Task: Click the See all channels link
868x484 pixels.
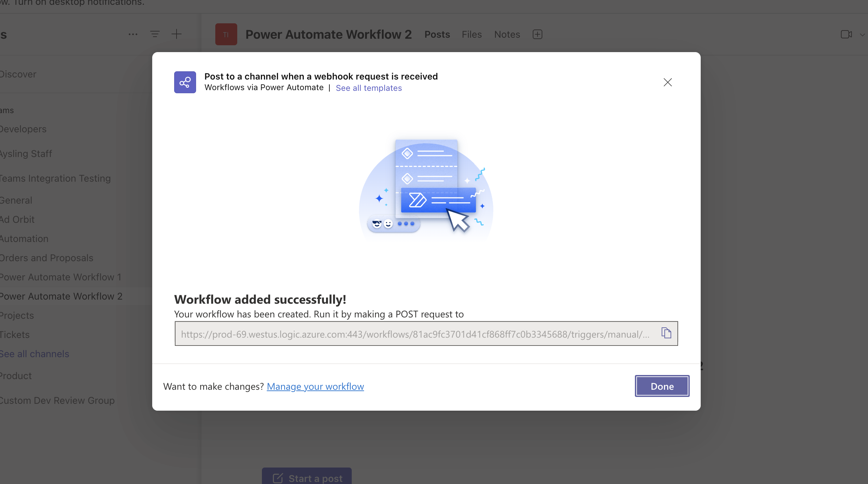Action: pos(34,354)
